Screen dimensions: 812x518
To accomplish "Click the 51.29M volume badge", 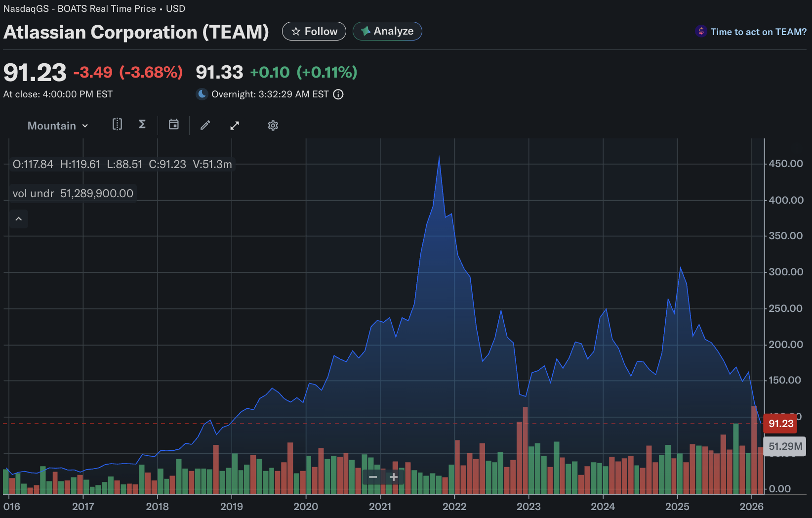I will point(785,446).
